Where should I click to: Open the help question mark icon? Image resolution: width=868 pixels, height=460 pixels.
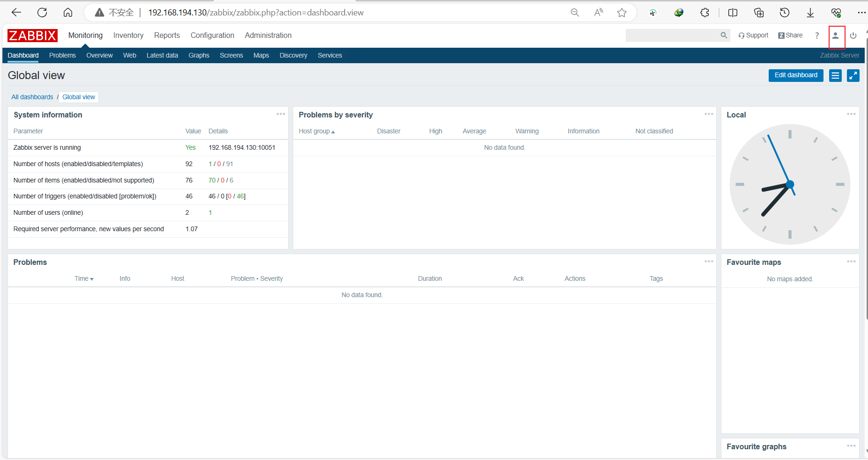817,36
